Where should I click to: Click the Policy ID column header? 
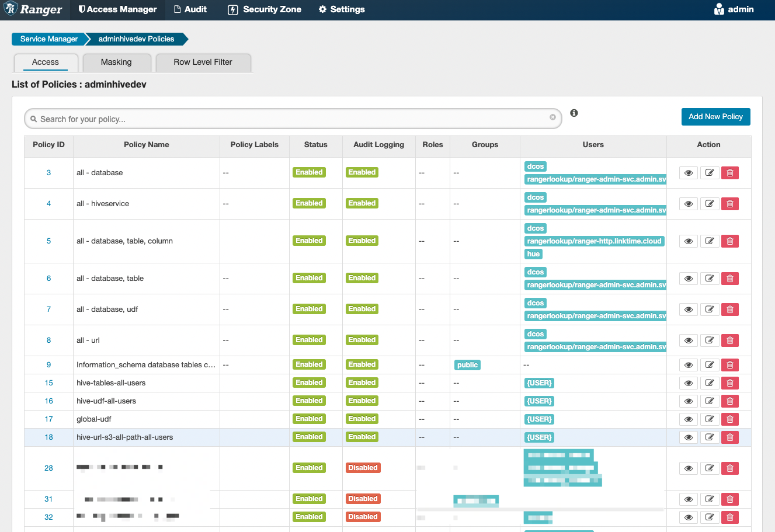pyautogui.click(x=48, y=145)
